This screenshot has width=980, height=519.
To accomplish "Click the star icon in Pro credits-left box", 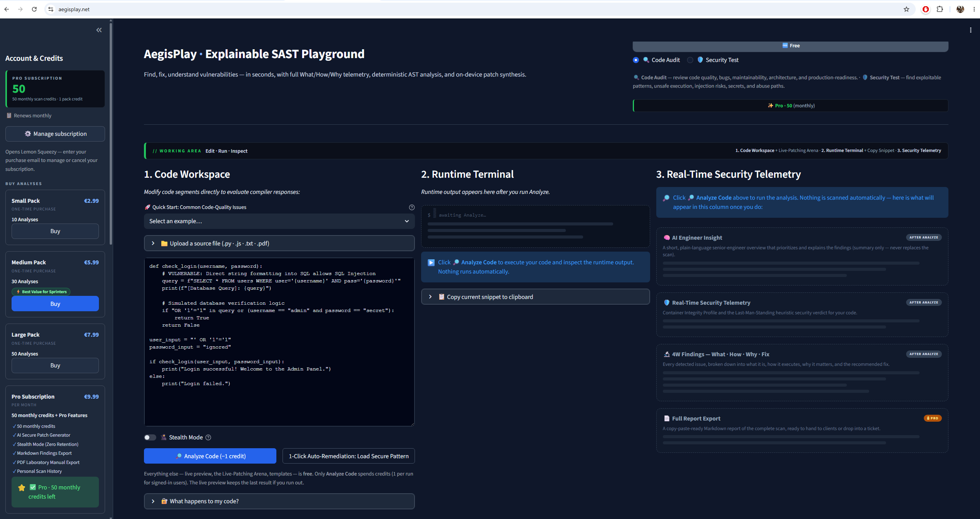I will [x=22, y=488].
